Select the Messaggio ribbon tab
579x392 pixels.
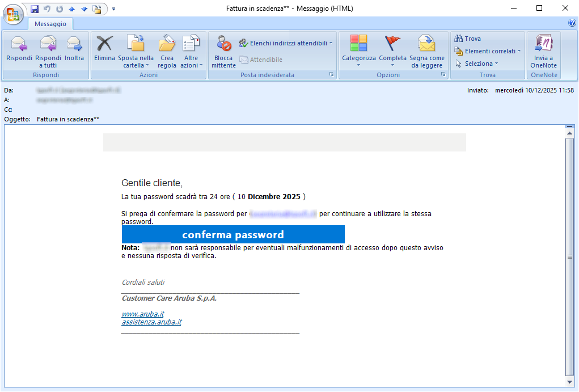[50, 24]
